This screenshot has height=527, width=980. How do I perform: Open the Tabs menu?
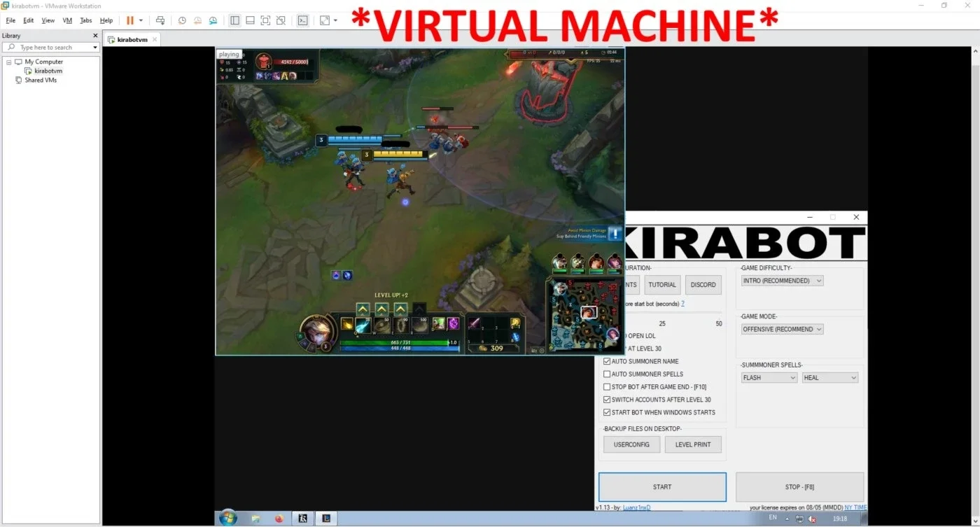coord(86,20)
